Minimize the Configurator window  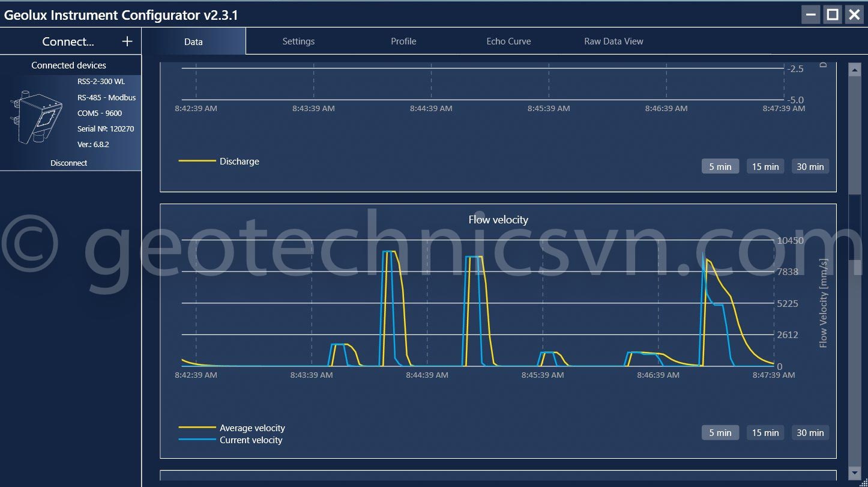(811, 15)
